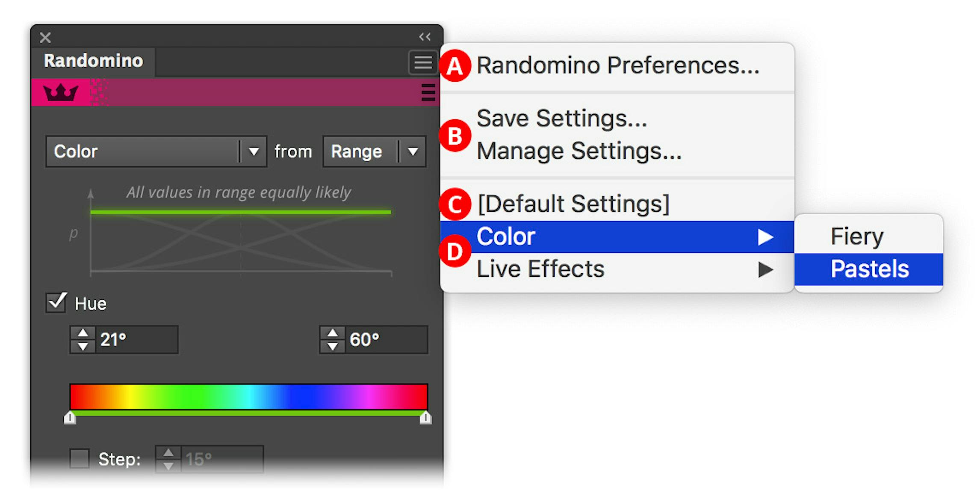Click Manage Settings in the flyout menu
Image resolution: width=980 pixels, height=503 pixels.
(579, 151)
